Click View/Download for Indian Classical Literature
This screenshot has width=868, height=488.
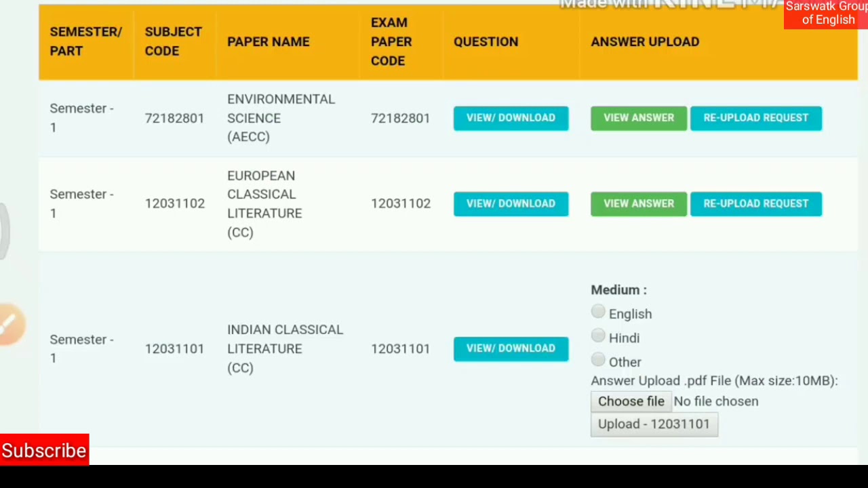[x=511, y=348]
